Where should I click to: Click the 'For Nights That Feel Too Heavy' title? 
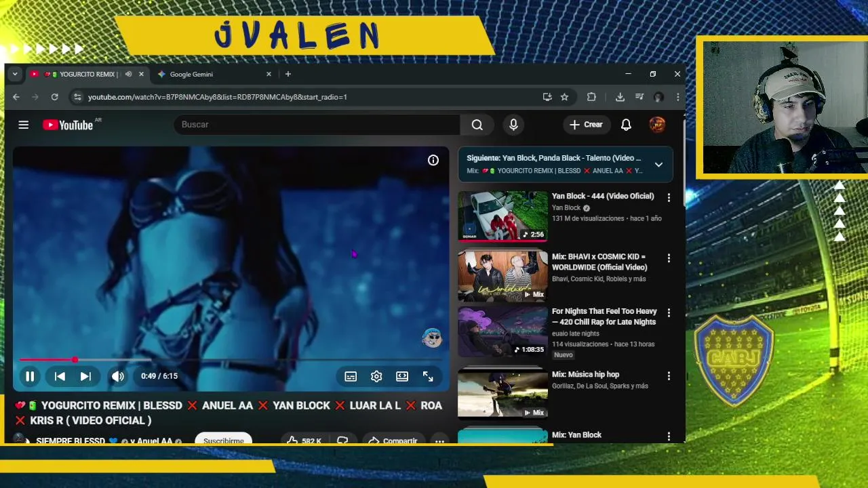point(604,317)
